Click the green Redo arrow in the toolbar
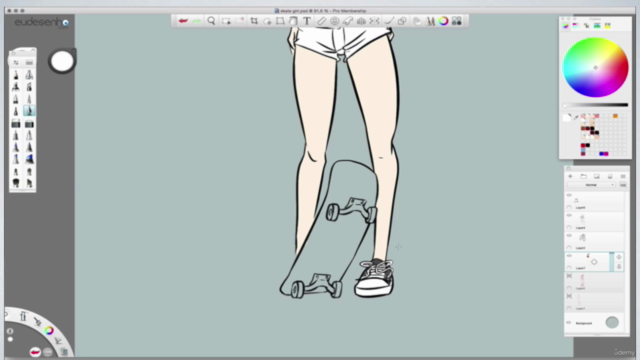Image resolution: width=640 pixels, height=360 pixels. tap(197, 21)
